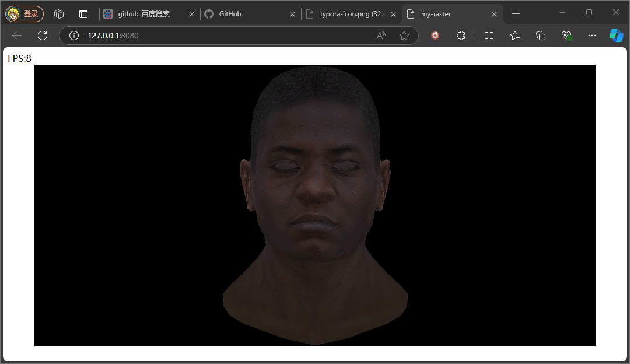This screenshot has width=630, height=364.
Task: Open the Settings and more ellipsis menu
Action: coord(592,36)
